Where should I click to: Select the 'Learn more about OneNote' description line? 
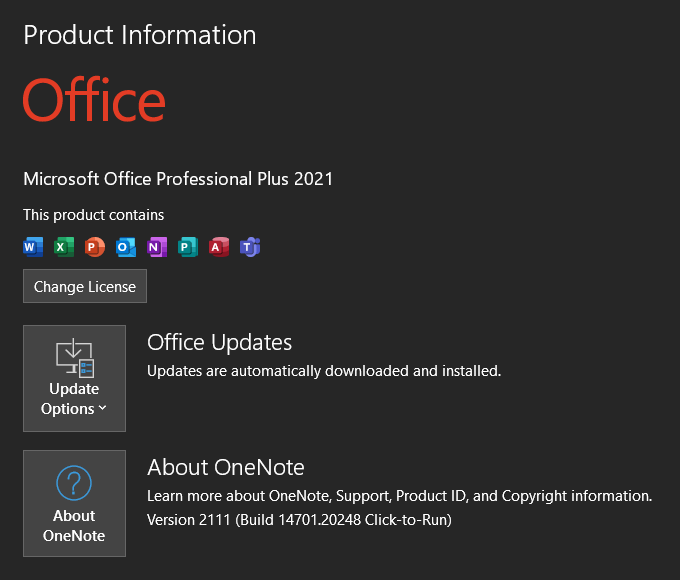click(399, 496)
